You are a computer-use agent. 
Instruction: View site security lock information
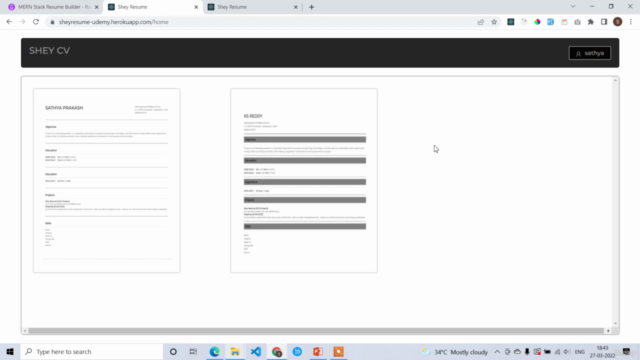[52, 22]
